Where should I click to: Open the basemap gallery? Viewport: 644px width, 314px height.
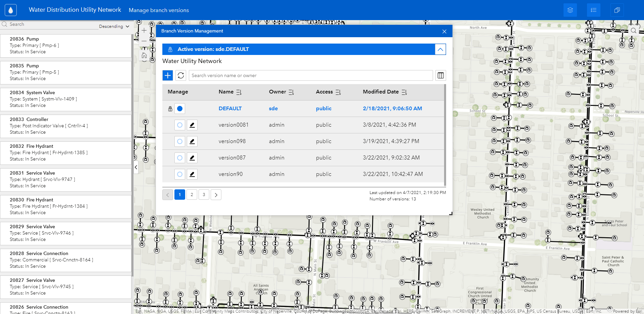tap(617, 10)
